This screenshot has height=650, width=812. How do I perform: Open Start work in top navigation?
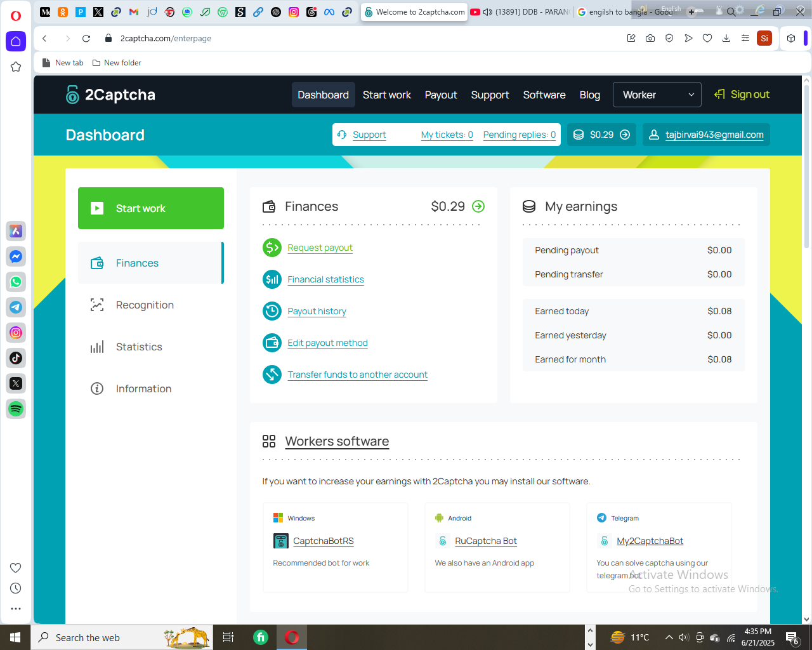(x=387, y=95)
